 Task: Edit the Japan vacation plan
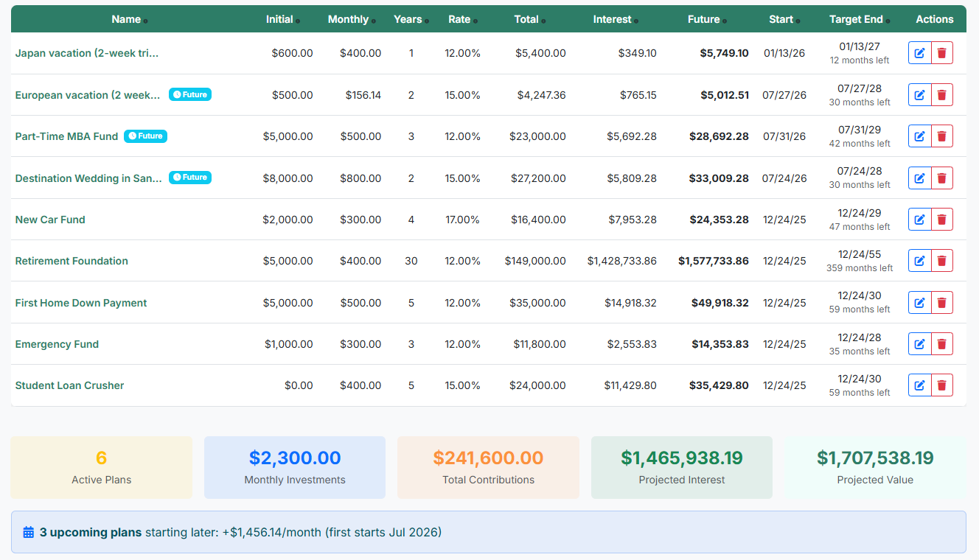919,52
